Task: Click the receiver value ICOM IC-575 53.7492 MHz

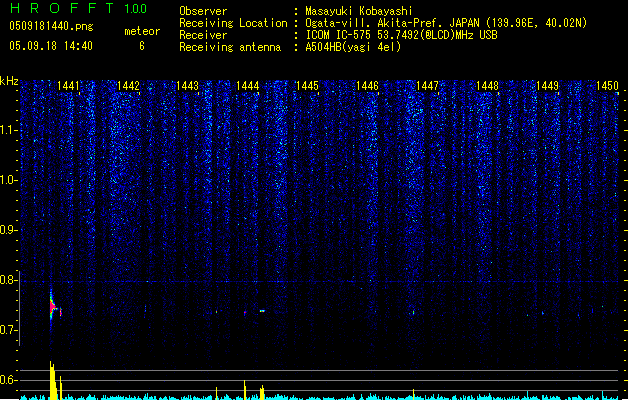Action: click(x=402, y=35)
